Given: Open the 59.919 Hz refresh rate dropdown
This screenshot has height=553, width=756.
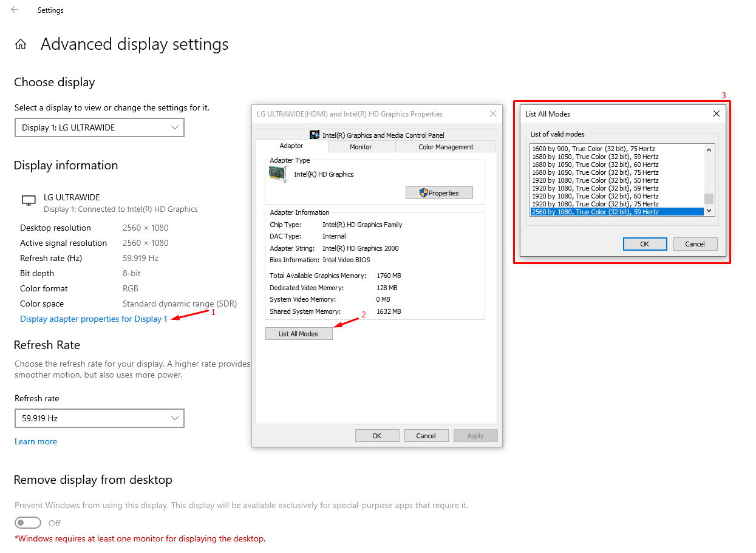Looking at the screenshot, I should pyautogui.click(x=100, y=418).
